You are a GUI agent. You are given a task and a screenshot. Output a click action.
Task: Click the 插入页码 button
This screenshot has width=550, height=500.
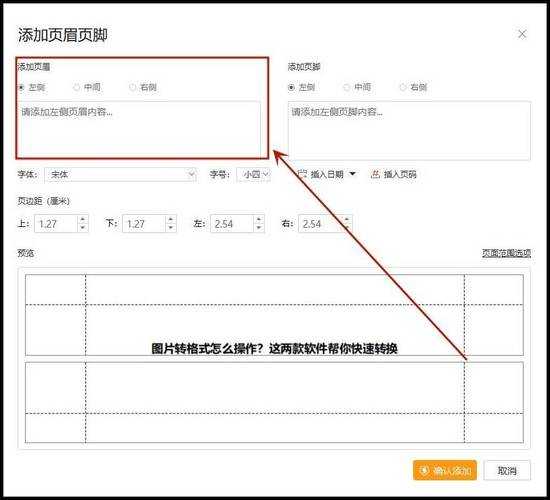click(x=394, y=174)
